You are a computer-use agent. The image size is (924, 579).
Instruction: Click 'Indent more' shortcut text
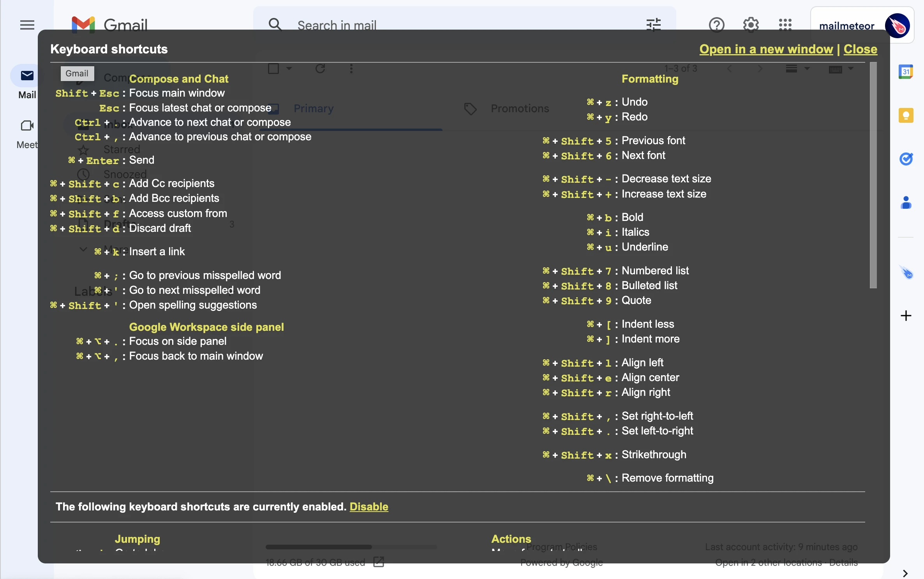click(650, 339)
